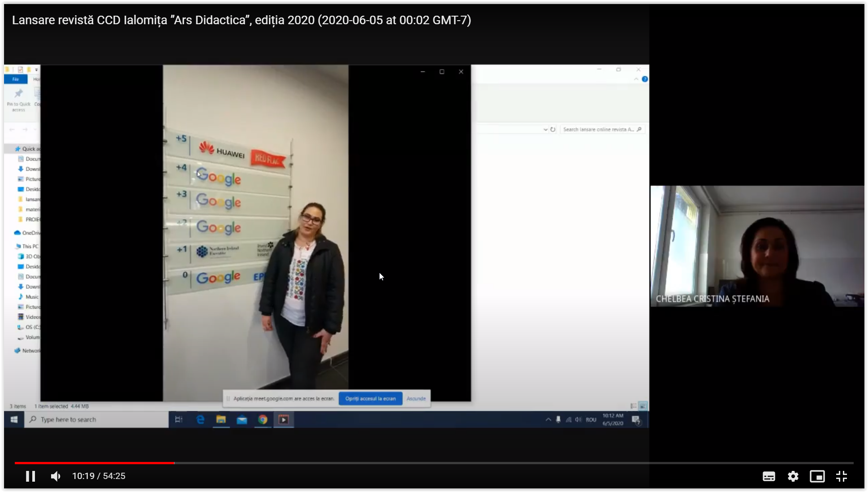Maximize the video player window
The height and width of the screenshot is (492, 868).
click(442, 72)
